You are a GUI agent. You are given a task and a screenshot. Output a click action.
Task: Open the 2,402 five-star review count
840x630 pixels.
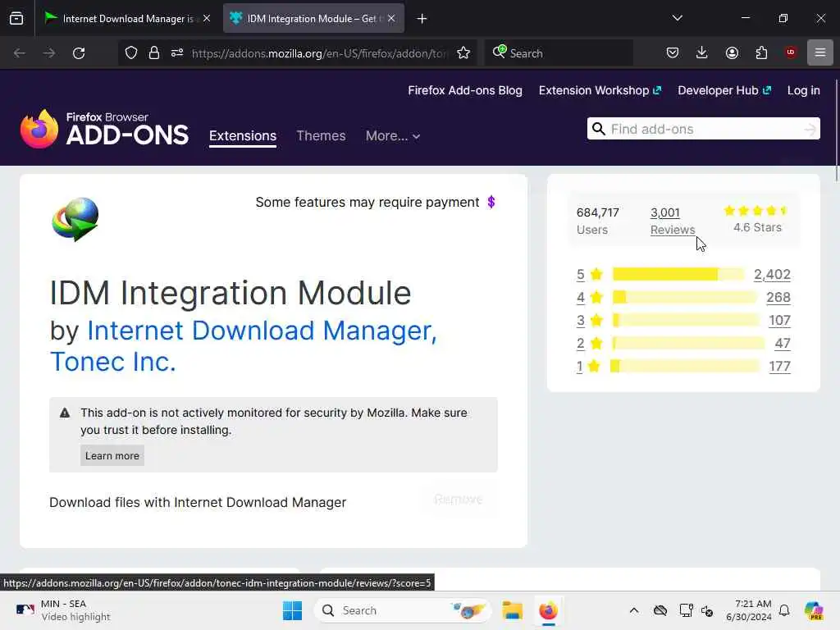772,274
